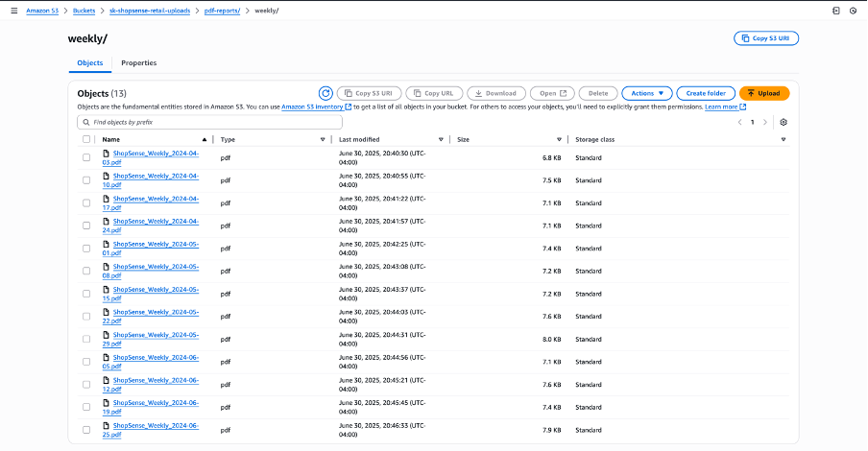Refresh the objects list
This screenshot has height=451, width=868.
tap(325, 93)
